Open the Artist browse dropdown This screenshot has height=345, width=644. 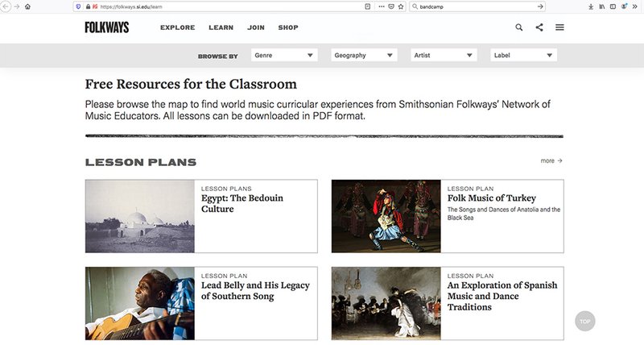pyautogui.click(x=443, y=56)
